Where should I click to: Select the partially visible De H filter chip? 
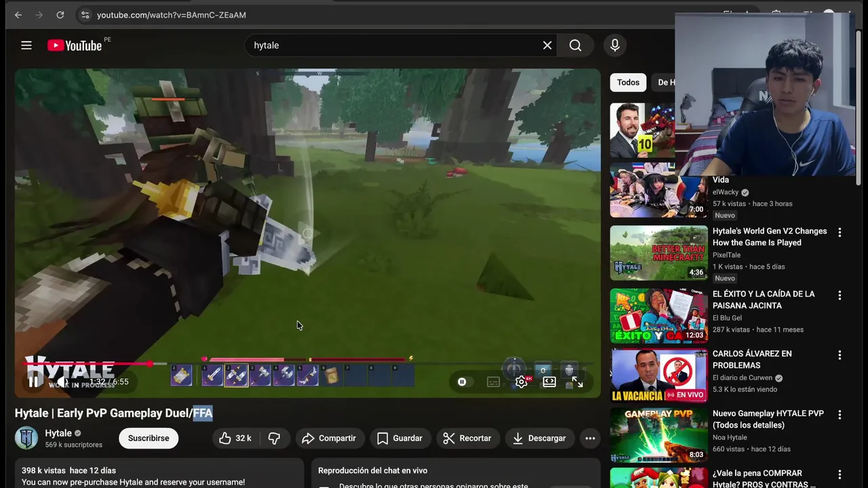pos(663,83)
